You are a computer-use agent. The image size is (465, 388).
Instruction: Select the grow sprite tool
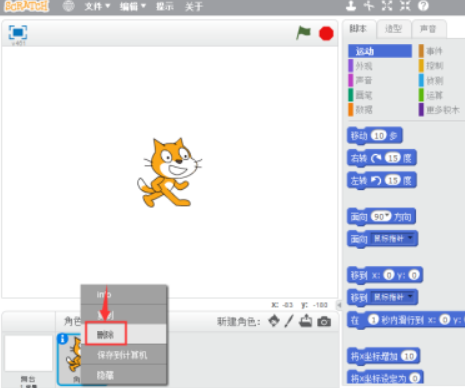click(x=387, y=6)
